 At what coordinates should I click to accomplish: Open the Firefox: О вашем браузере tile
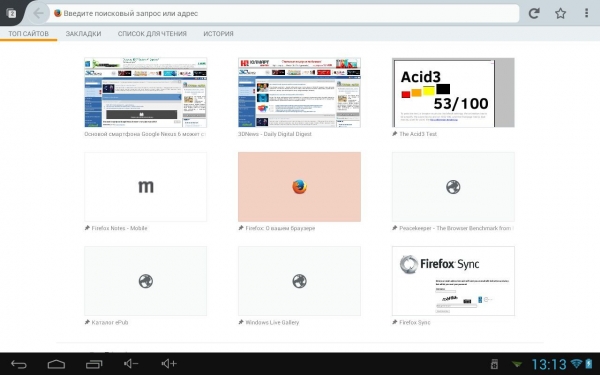tap(299, 187)
